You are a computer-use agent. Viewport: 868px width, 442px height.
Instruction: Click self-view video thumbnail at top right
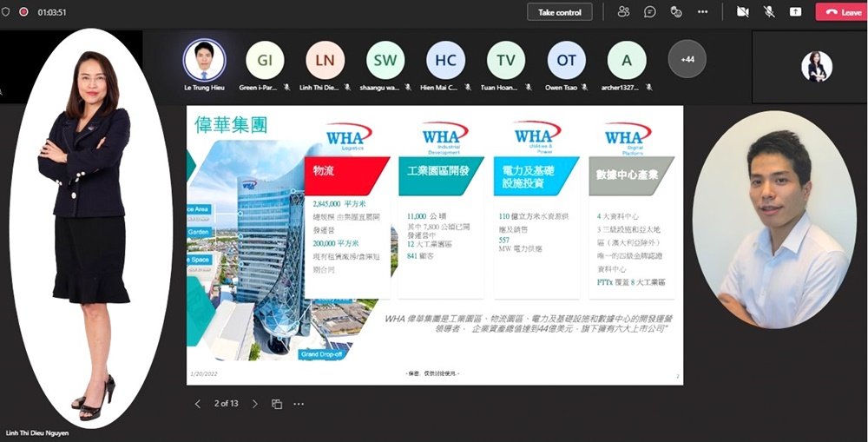[816, 67]
